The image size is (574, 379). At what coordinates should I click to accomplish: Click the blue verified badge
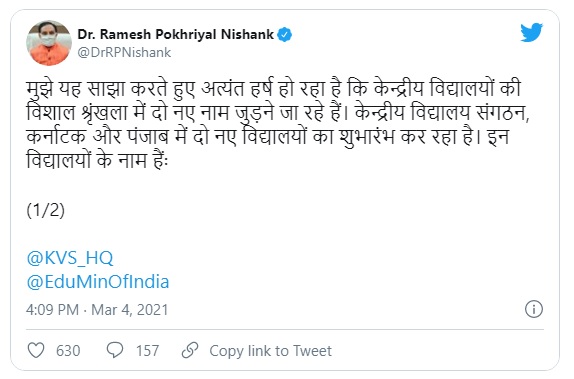pos(285,35)
